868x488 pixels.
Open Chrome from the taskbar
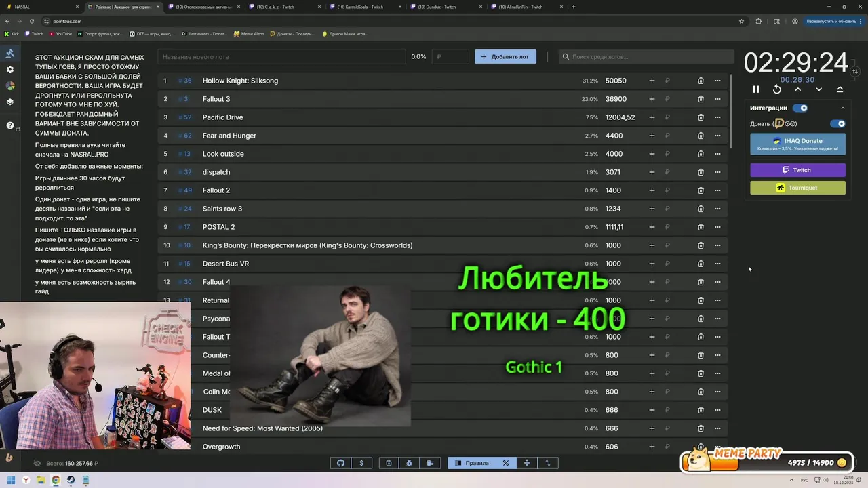point(56,480)
